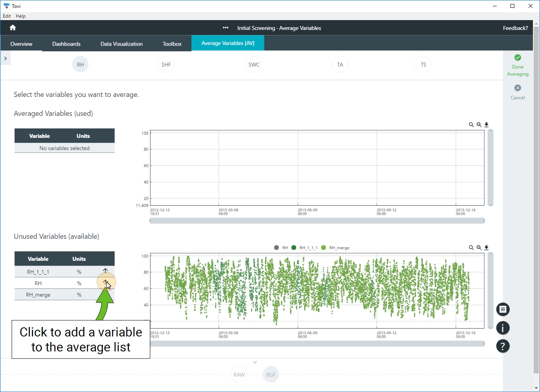Zoom in on the Averaged Variables chart

[x=471, y=125]
